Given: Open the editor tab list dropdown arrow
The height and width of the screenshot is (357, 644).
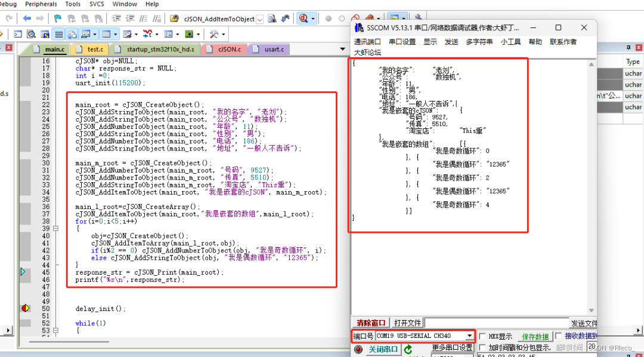Looking at the screenshot, I should click(x=342, y=49).
